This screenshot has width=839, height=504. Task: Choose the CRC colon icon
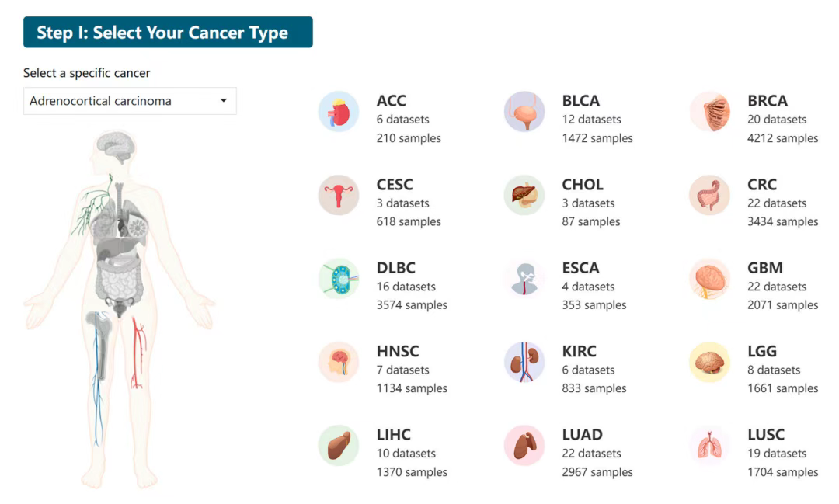[x=709, y=195]
